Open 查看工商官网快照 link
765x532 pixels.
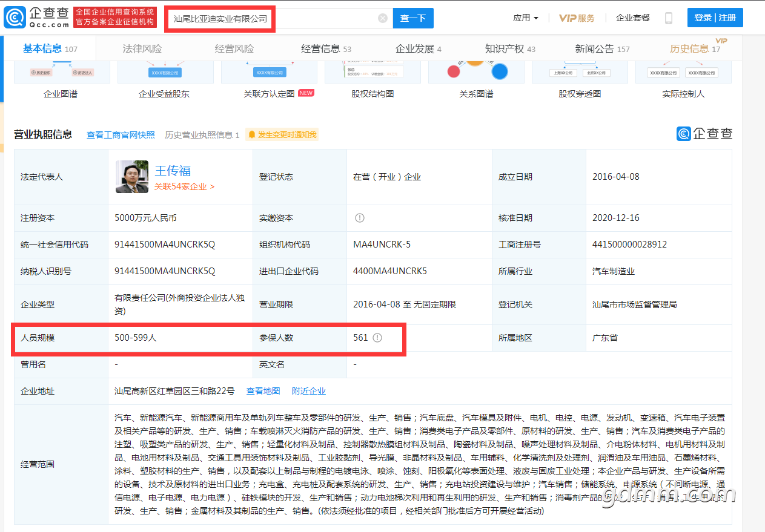(121, 135)
